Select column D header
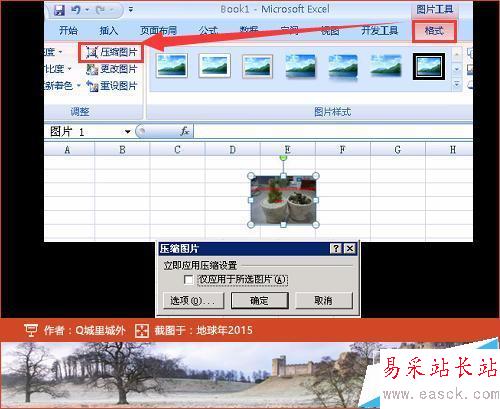Screen dimensions: 500x409 [232, 150]
